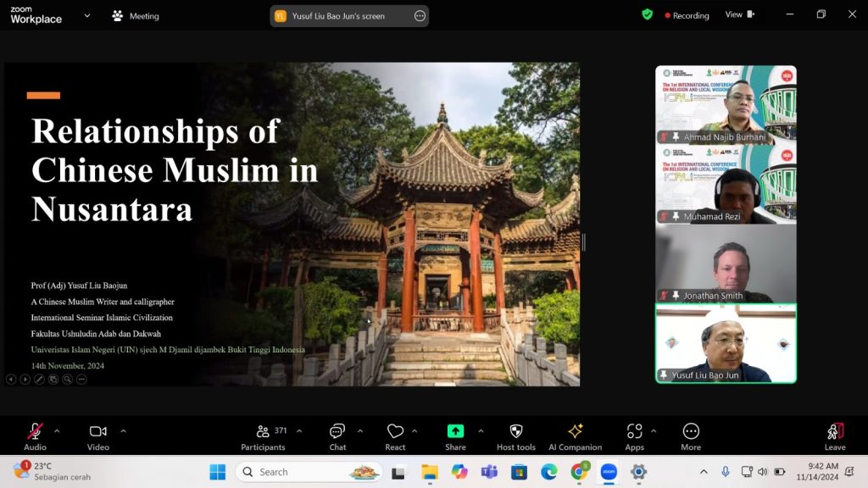Open the React emoji menu

coord(395,436)
